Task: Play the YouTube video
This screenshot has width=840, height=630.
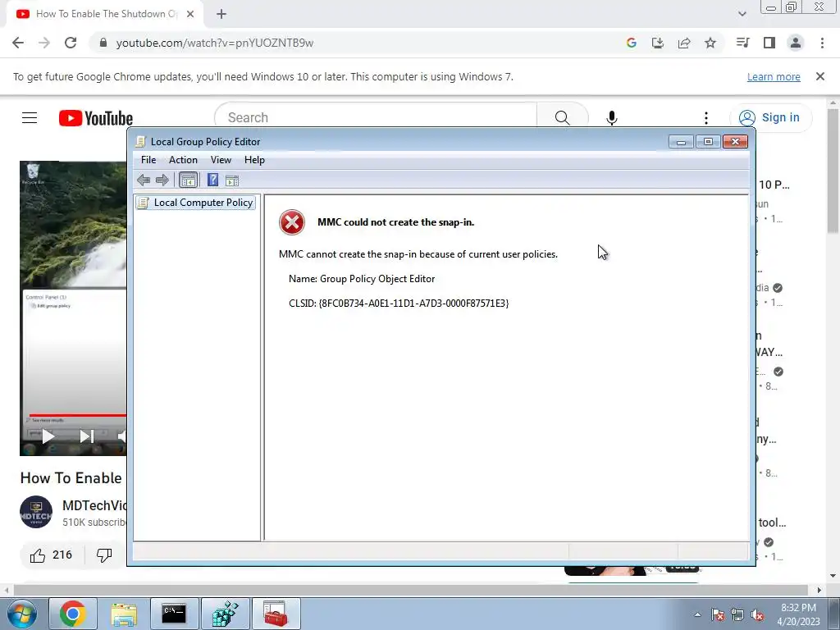Action: pyautogui.click(x=48, y=436)
